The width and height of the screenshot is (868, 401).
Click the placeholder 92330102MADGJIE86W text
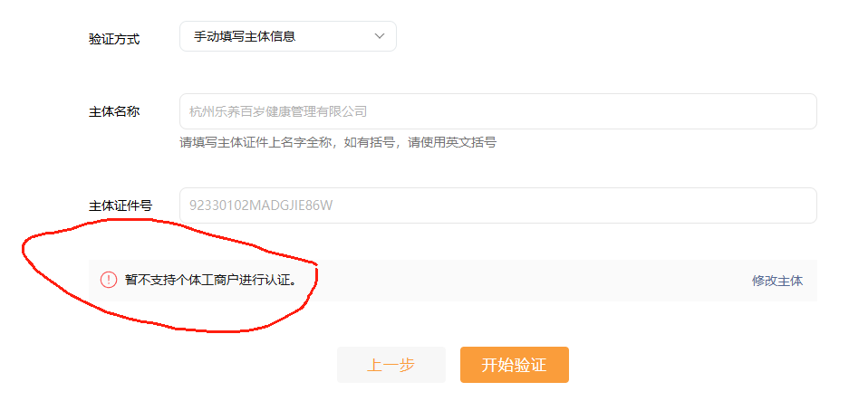pos(261,205)
